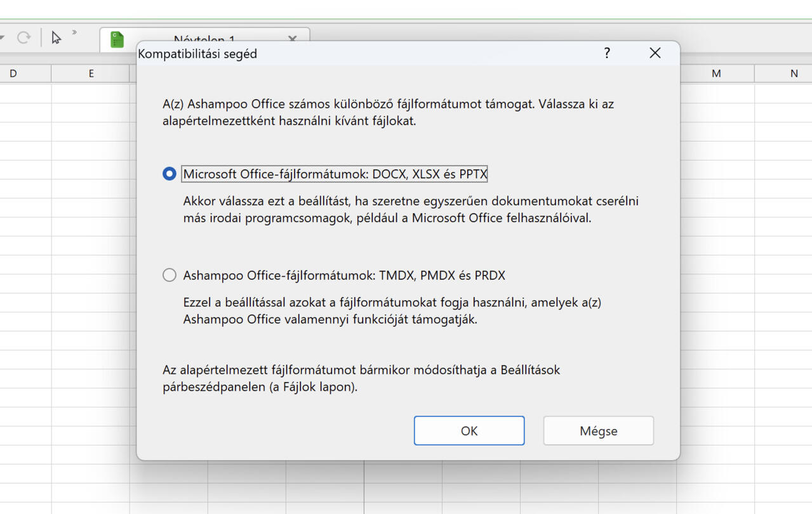Image resolution: width=812 pixels, height=514 pixels.
Task: Confirm the dialog with OK
Action: (469, 431)
